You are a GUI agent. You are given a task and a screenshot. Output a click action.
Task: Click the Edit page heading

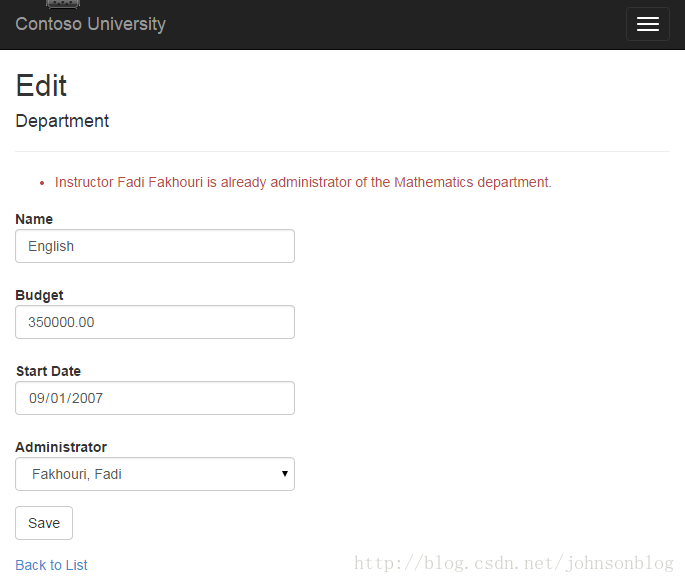[42, 86]
